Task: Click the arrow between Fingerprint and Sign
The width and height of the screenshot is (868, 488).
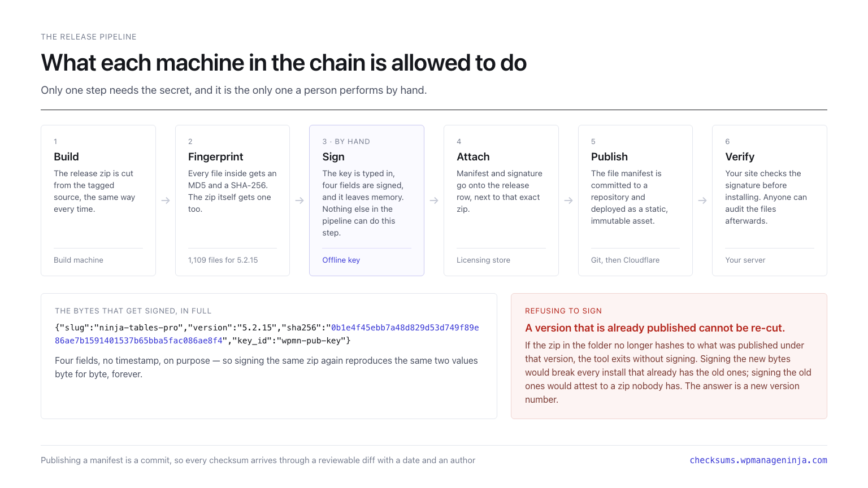Action: (x=300, y=201)
